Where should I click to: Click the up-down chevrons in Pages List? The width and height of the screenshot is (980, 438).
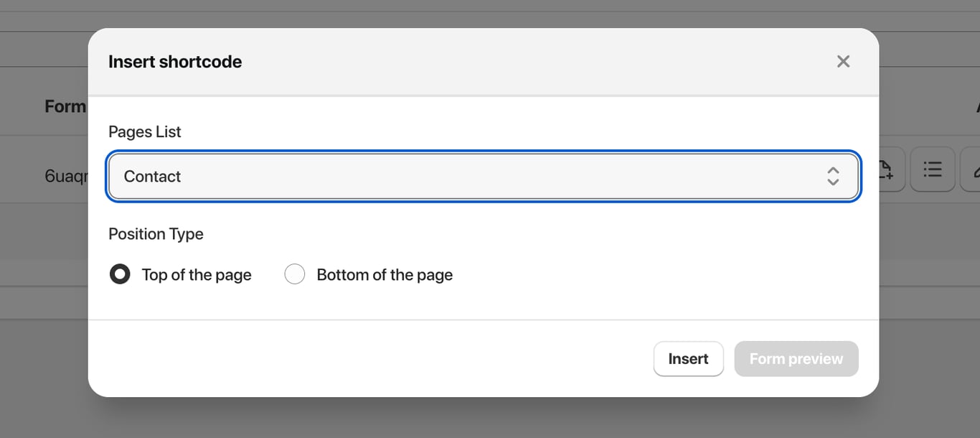point(833,177)
